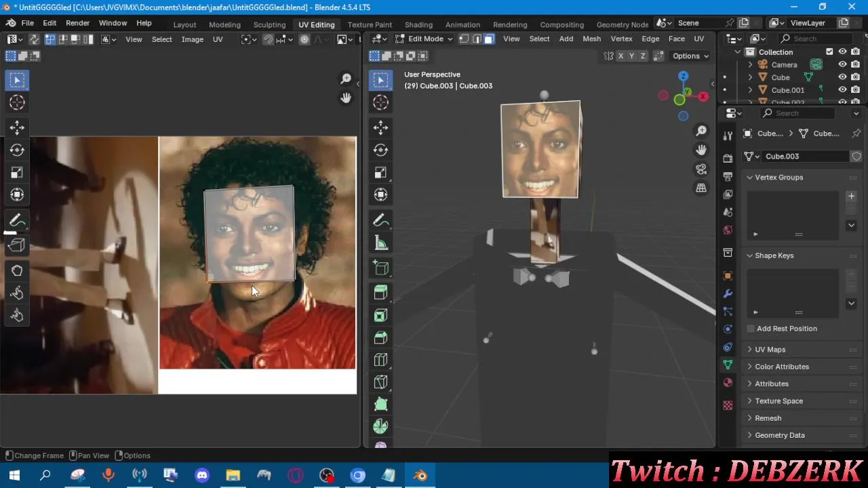Switch to the Shading workspace tab

418,24
